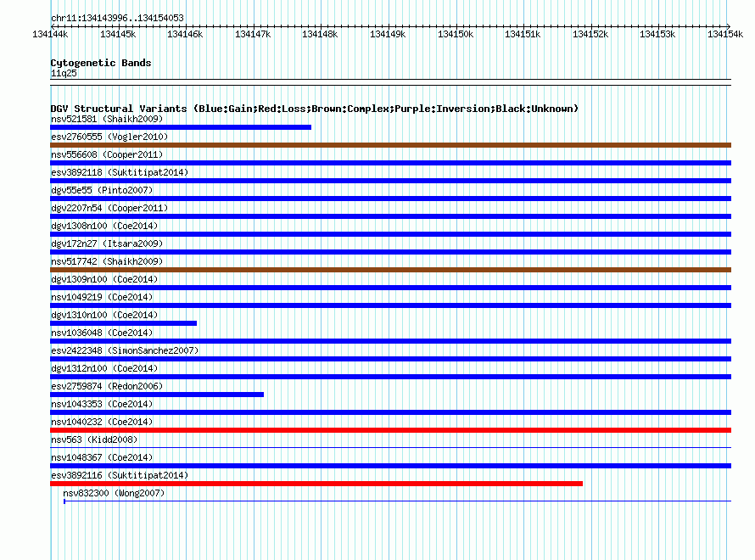Screen dimensions: 755x560
Task: Open the esv2422348 (SimonSanchez2007) label
Action: point(125,350)
